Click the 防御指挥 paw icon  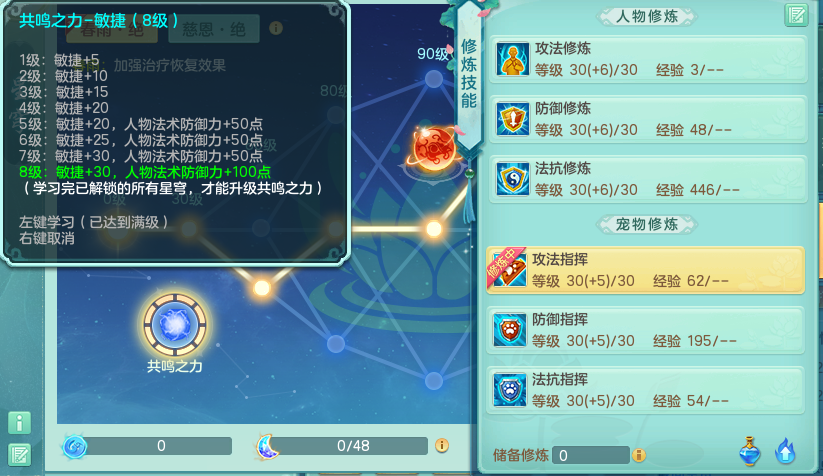pos(509,330)
